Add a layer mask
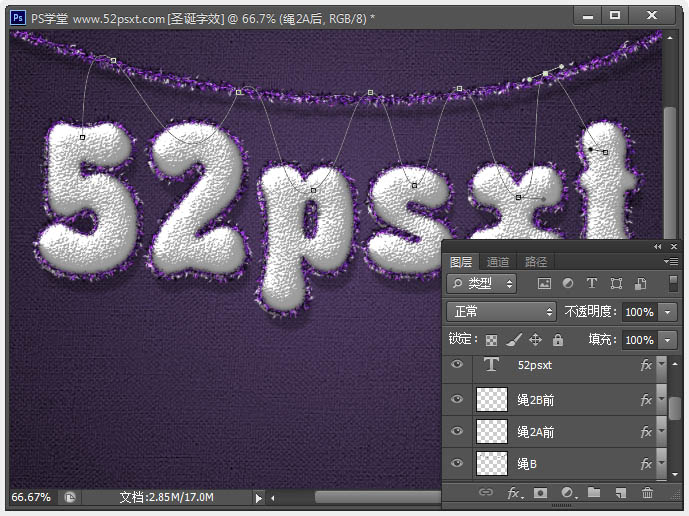This screenshot has height=516, width=689. (x=540, y=493)
